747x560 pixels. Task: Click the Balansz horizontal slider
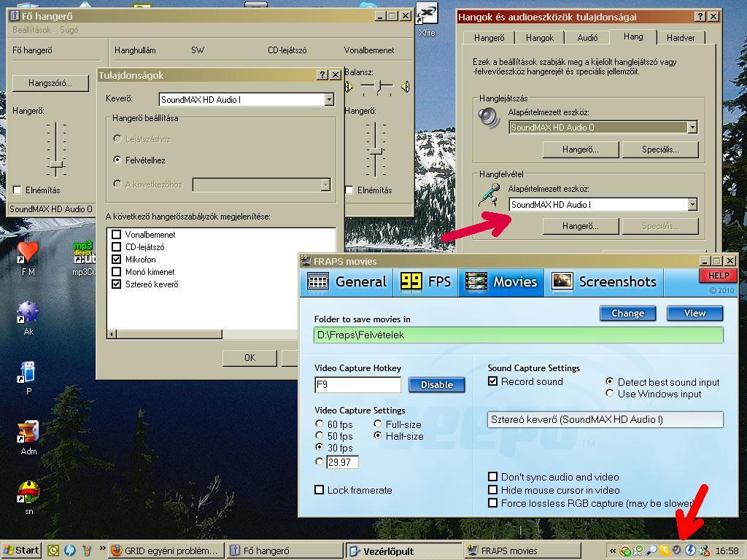click(377, 86)
